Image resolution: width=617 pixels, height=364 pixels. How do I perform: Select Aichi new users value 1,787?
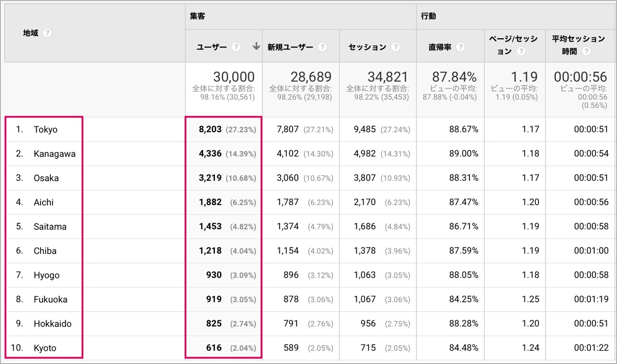coord(287,202)
